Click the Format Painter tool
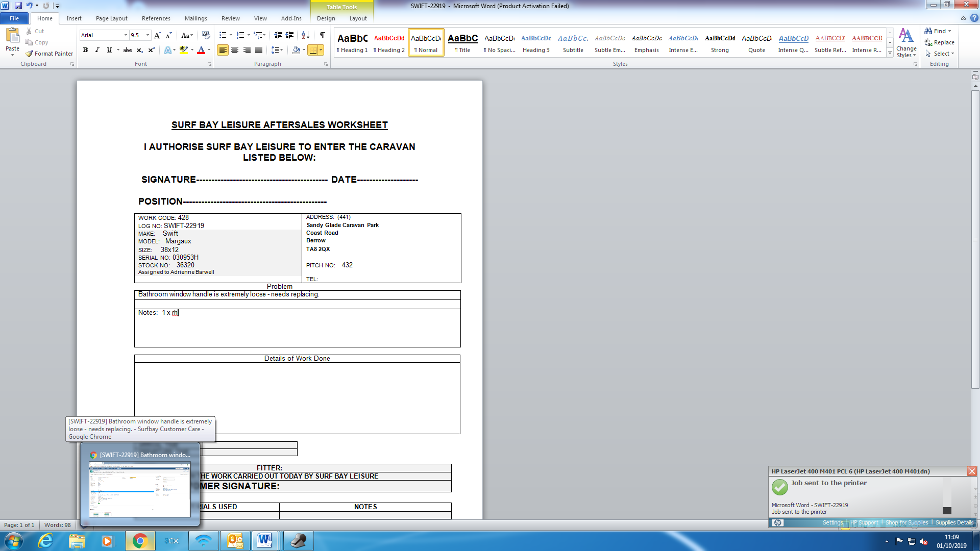980x551 pixels. tap(50, 54)
